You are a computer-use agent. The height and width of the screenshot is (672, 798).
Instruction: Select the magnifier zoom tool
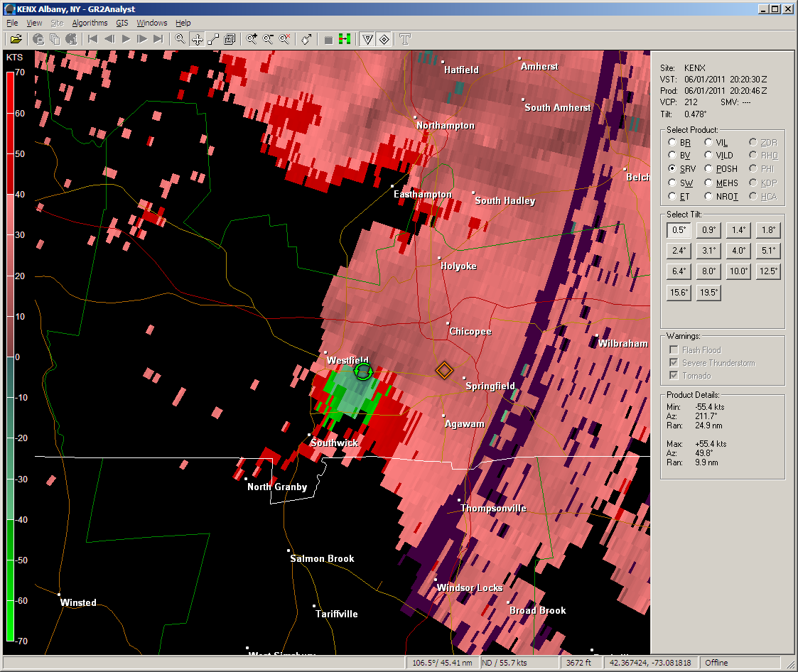[180, 39]
